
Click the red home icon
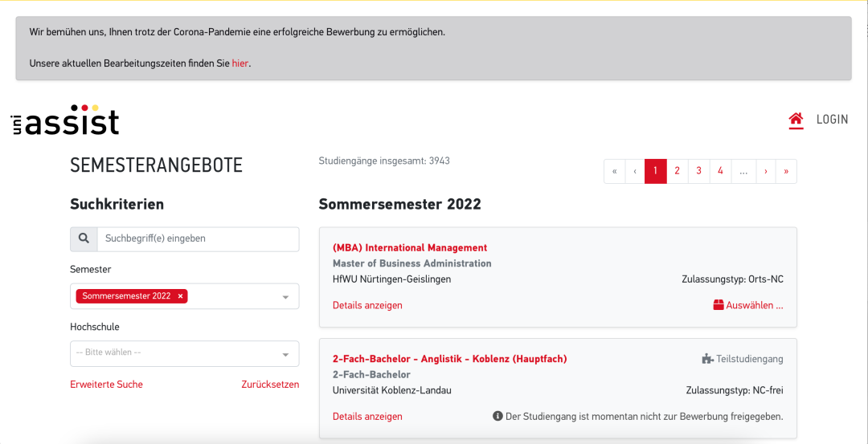click(796, 119)
